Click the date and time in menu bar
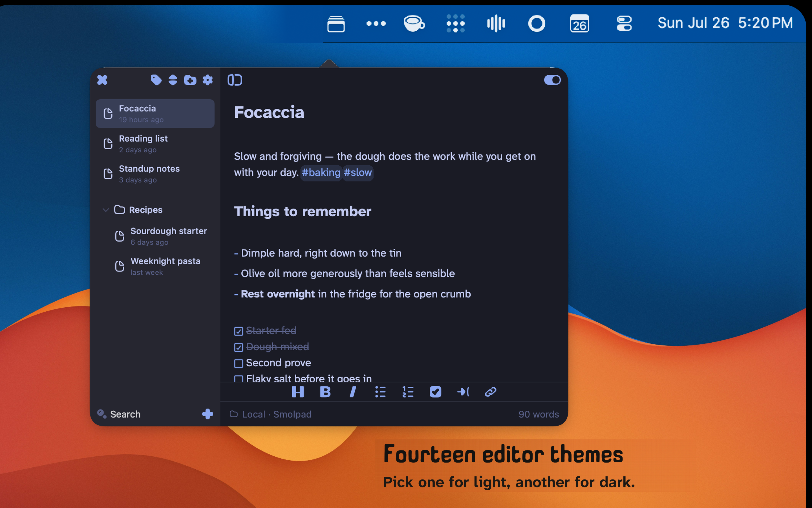Viewport: 812px width, 508px height. (x=725, y=23)
